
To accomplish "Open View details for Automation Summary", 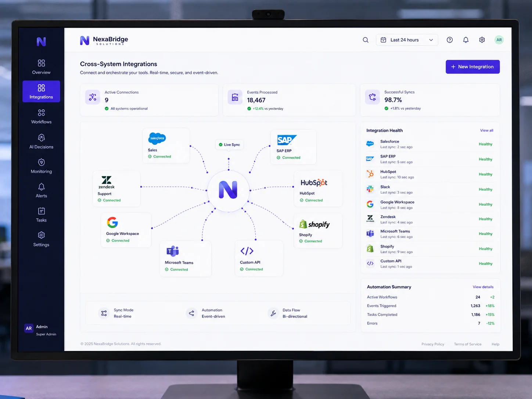I will pos(483,287).
